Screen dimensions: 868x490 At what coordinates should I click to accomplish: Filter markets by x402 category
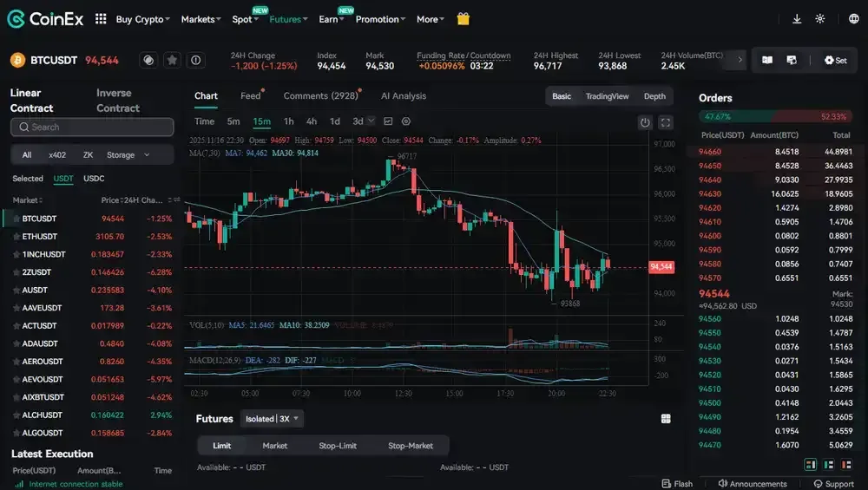pos(57,155)
